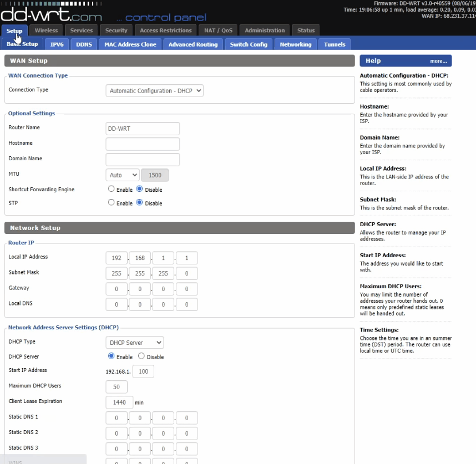Expand the DHCP Type dropdown
Viewport: 476px width, 464px height.
135,343
